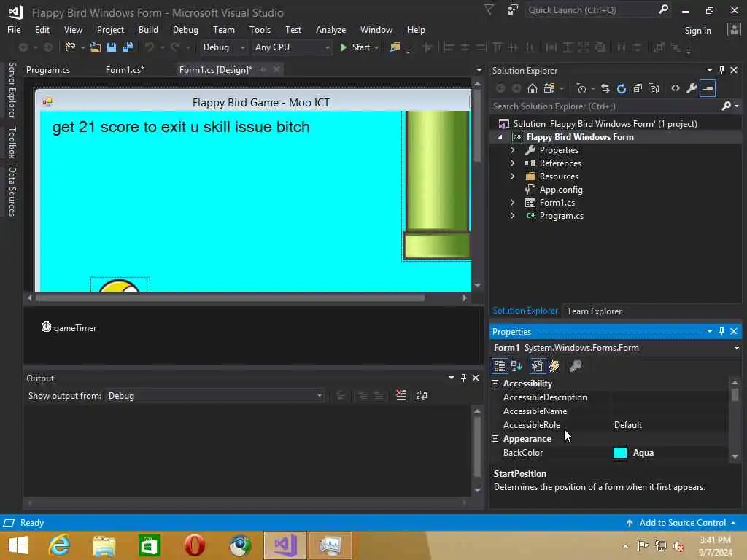This screenshot has width=747, height=560.
Task: Select the green pipe picture in designer
Action: coord(437,186)
